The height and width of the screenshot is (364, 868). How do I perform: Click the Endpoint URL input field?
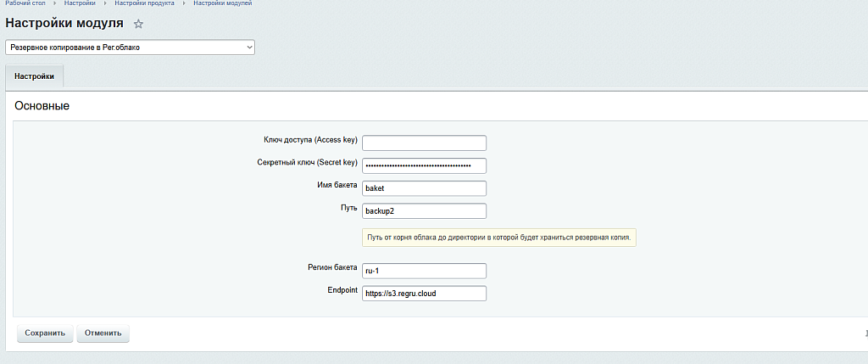424,294
